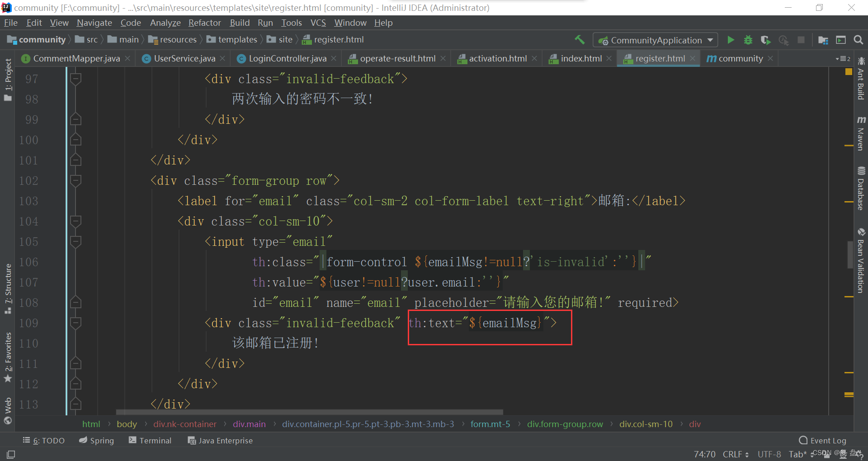
Task: Toggle fold end marker at line 113
Action: pyautogui.click(x=75, y=405)
